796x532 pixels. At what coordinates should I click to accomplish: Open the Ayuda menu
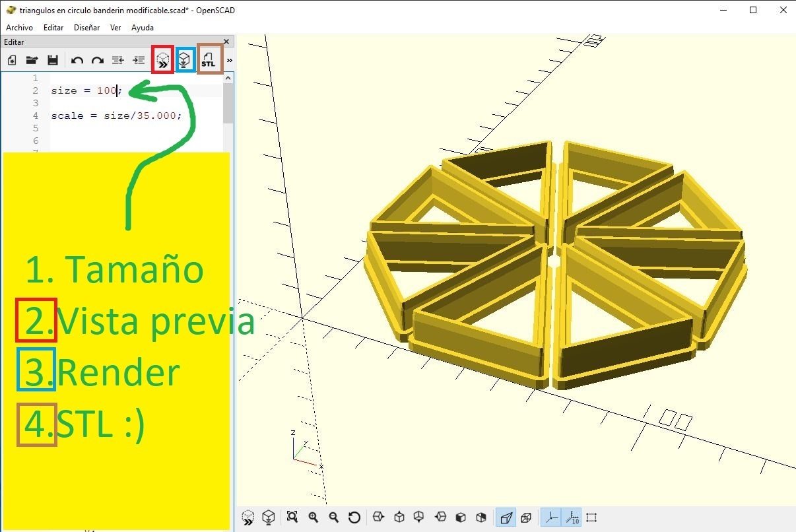point(143,28)
